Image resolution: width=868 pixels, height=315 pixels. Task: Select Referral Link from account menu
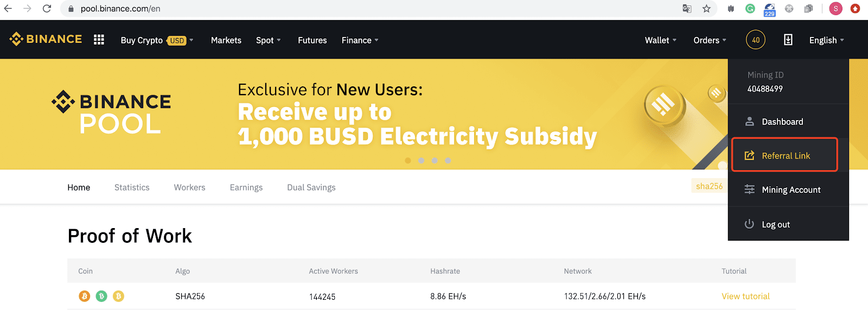click(784, 155)
